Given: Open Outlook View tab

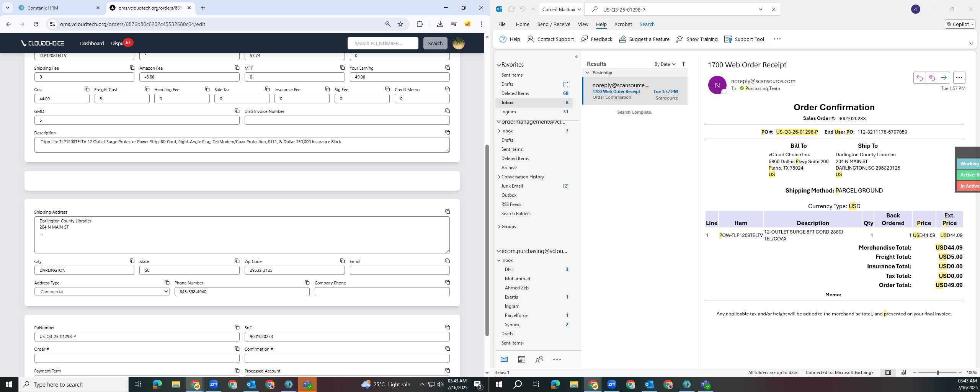Looking at the screenshot, I should (583, 24).
